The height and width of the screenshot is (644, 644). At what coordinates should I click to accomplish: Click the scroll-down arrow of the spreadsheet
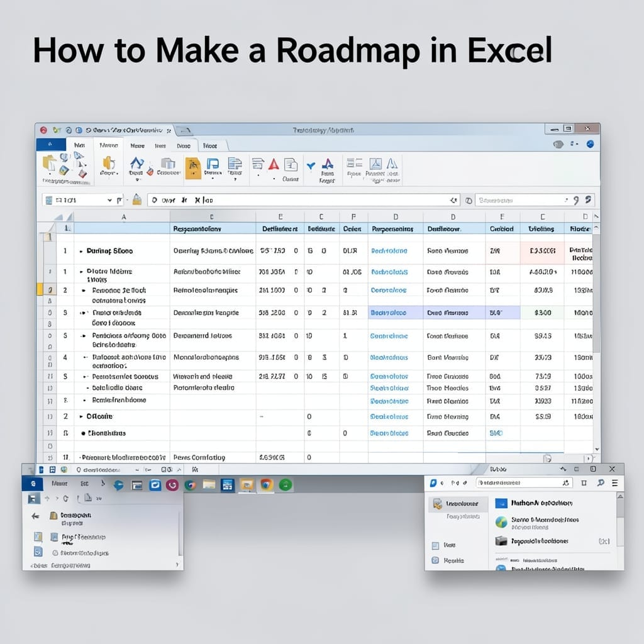(x=597, y=449)
